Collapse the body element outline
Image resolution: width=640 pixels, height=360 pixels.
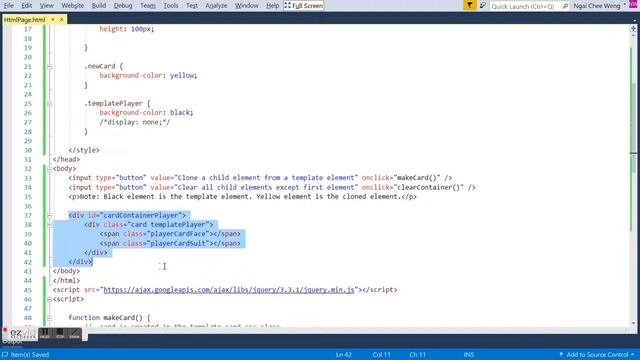[49, 169]
